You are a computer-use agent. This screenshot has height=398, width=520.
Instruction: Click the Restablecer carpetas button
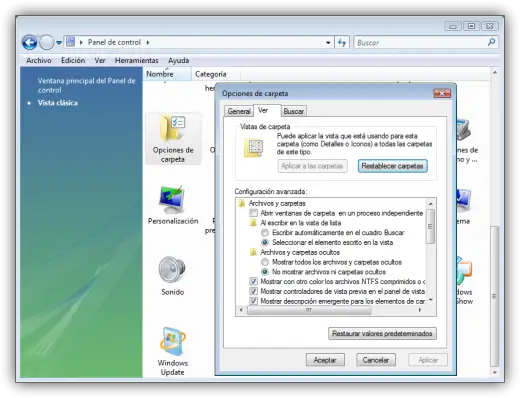[x=392, y=166]
